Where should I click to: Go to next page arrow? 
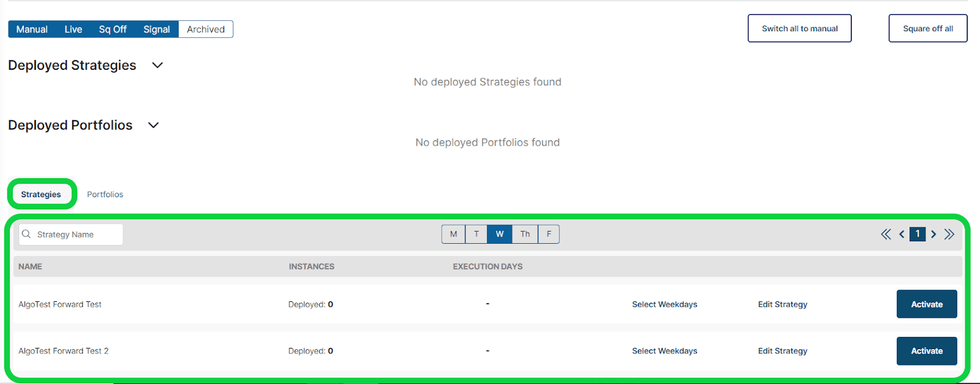coord(933,234)
